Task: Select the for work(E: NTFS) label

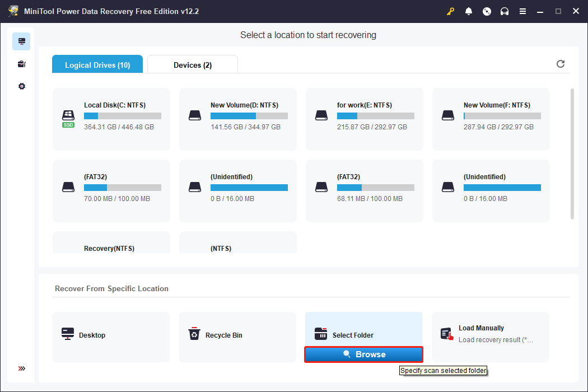Action: tap(365, 105)
